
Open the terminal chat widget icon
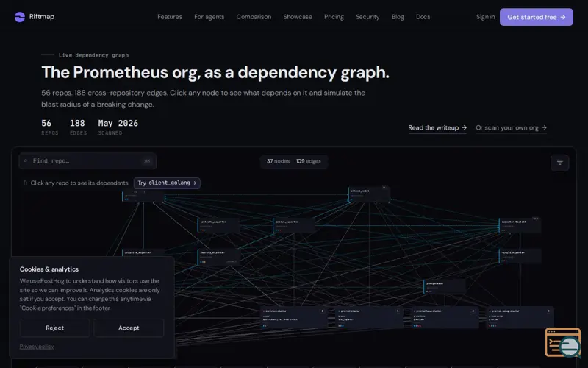tap(563, 342)
